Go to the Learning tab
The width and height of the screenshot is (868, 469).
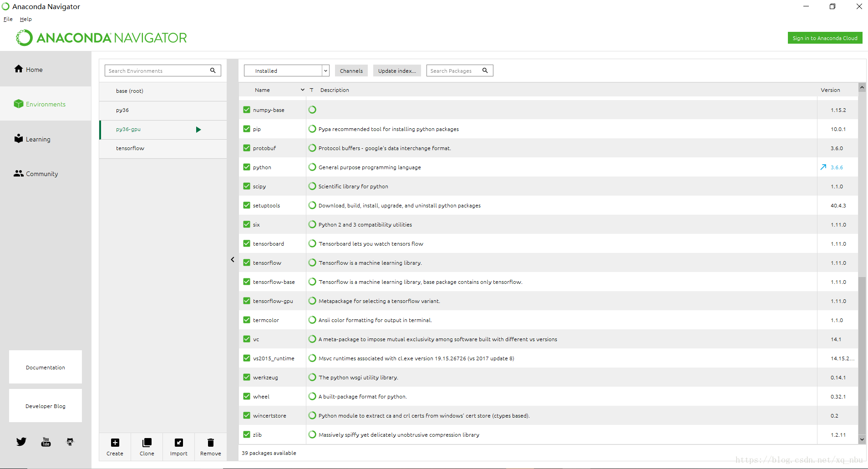(x=46, y=139)
